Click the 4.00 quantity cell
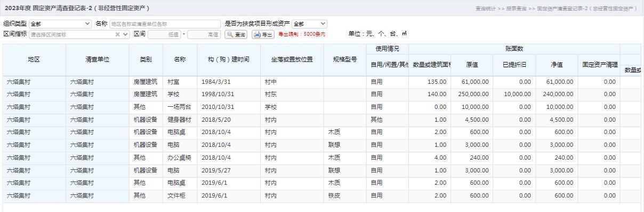The width and height of the screenshot is (644, 212). (430, 158)
